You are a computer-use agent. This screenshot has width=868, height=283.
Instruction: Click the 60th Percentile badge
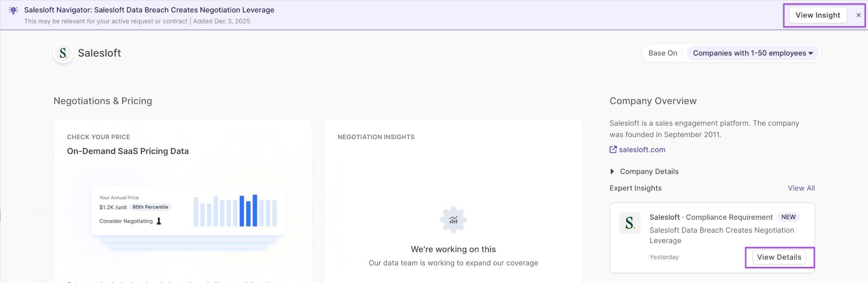150,207
